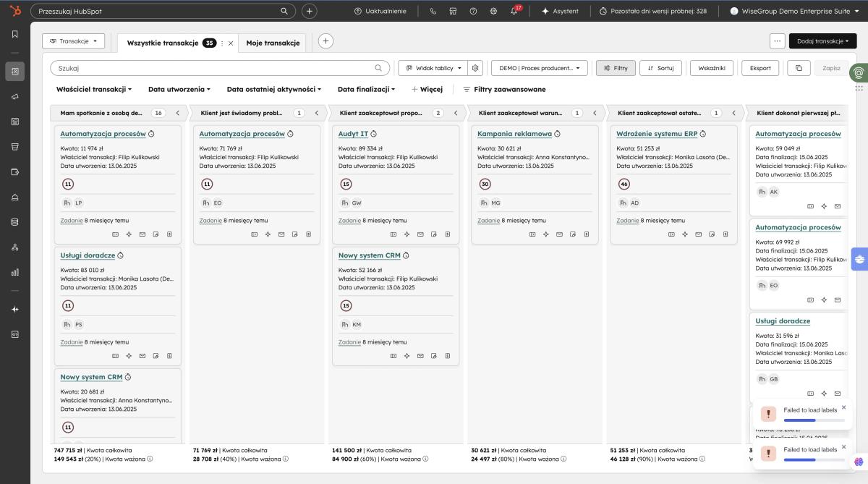Click clock icon beside Kampania reklamowa title

(x=557, y=134)
